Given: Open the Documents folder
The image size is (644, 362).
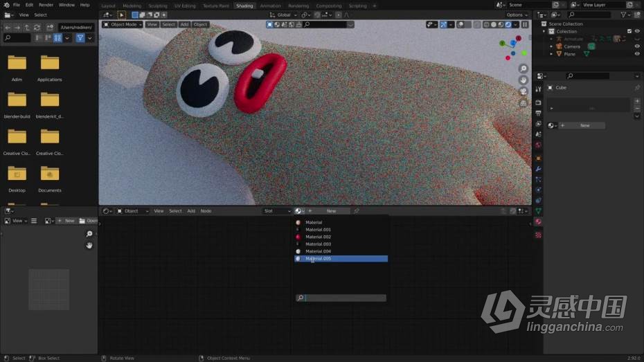Looking at the screenshot, I should (x=50, y=179).
